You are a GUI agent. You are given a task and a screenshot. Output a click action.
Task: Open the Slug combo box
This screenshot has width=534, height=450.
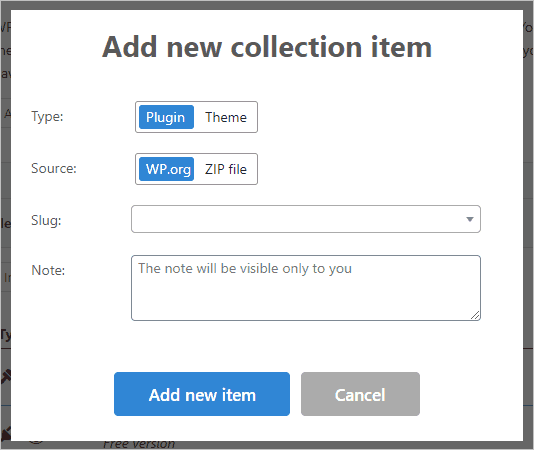[x=305, y=219]
